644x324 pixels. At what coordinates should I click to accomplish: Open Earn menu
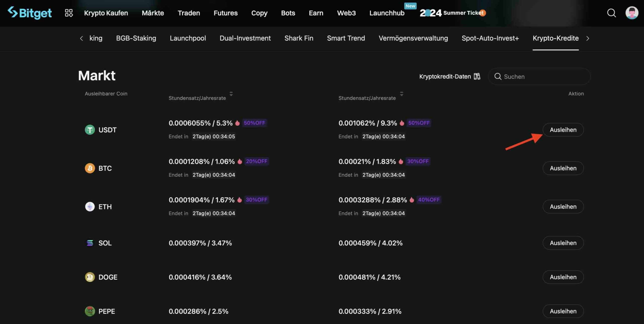316,13
